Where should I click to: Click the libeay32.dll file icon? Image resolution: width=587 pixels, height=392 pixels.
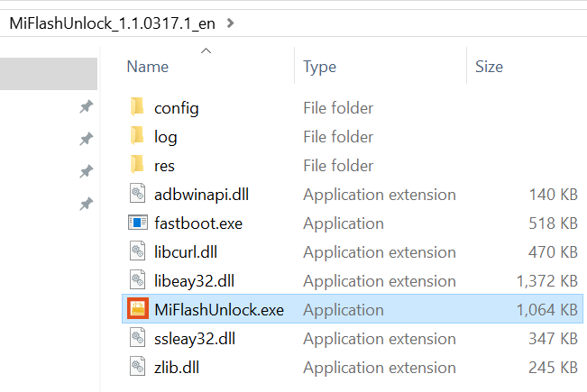(137, 281)
